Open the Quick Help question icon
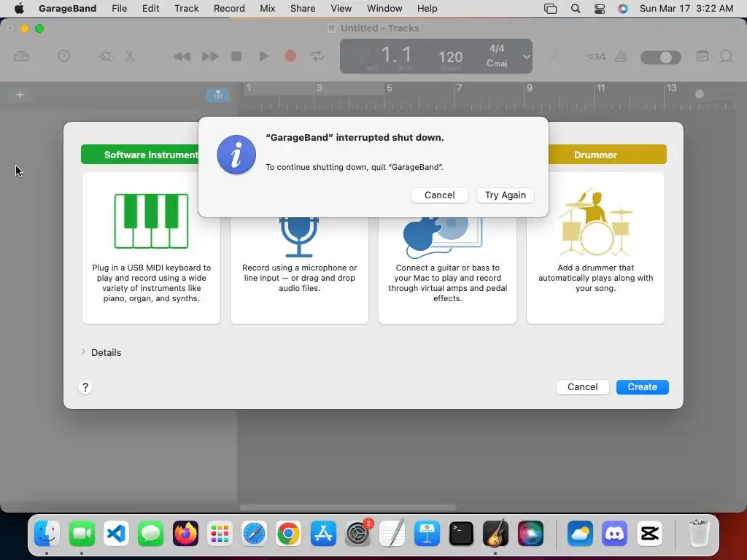Image resolution: width=747 pixels, height=560 pixels. coord(63,56)
